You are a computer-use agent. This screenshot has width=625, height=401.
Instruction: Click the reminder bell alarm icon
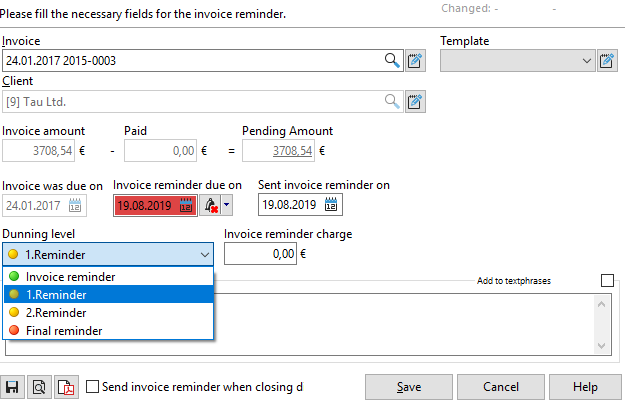210,205
